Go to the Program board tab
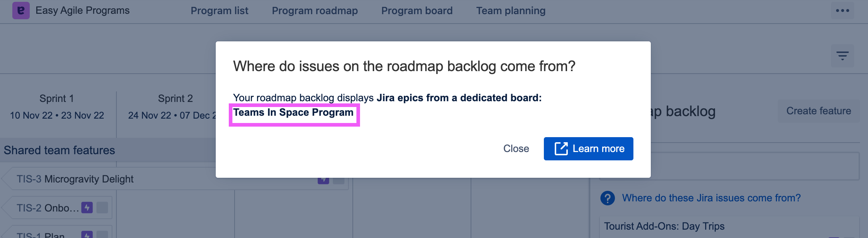This screenshot has width=868, height=238. point(417,11)
